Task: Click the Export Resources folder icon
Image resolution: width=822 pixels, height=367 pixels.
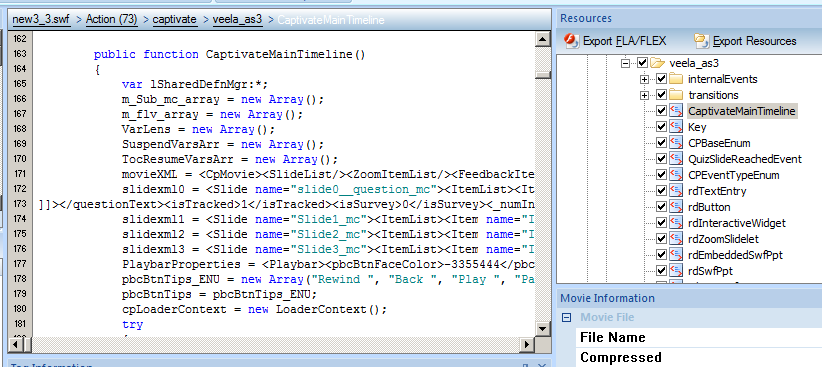Action: 701,40
